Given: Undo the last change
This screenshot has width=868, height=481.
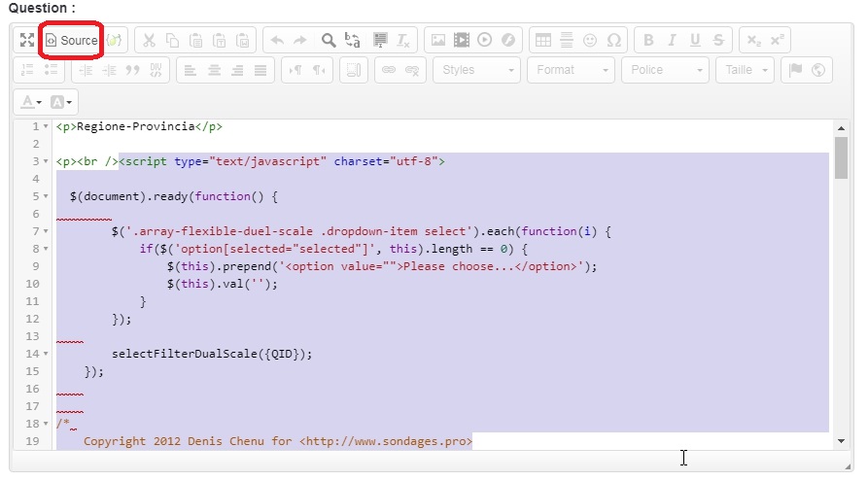Looking at the screenshot, I should click(277, 40).
